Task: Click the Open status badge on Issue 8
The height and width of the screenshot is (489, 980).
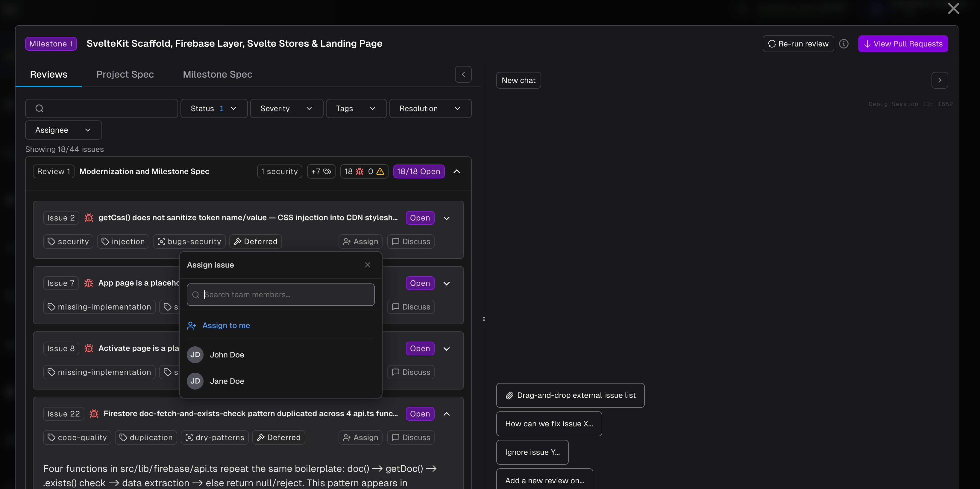Action: (x=420, y=348)
